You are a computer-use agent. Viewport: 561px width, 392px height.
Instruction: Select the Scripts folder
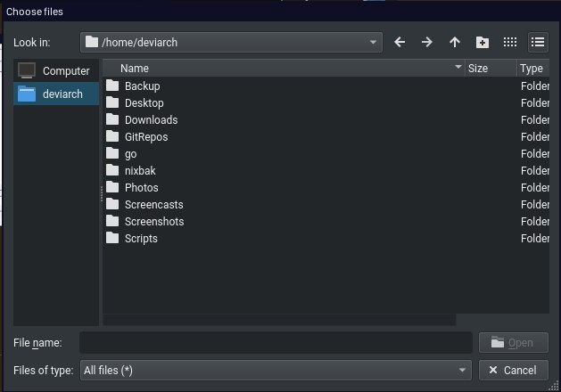click(326, 239)
